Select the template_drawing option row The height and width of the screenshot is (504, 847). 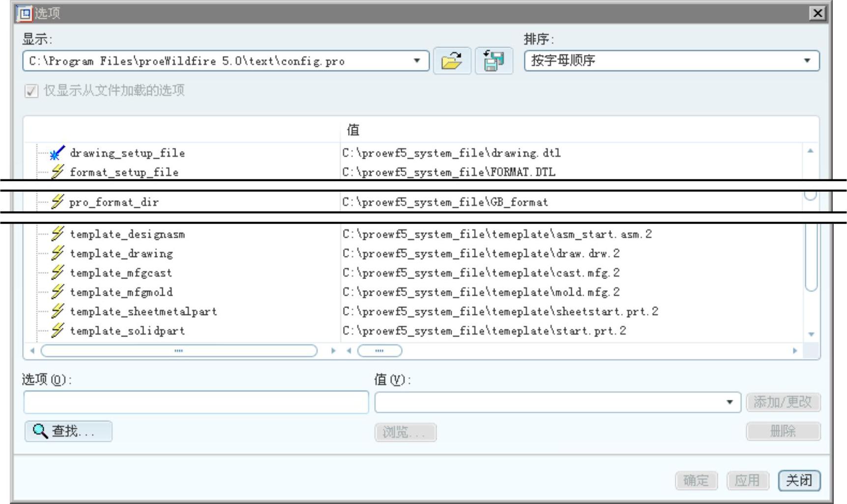coord(121,253)
